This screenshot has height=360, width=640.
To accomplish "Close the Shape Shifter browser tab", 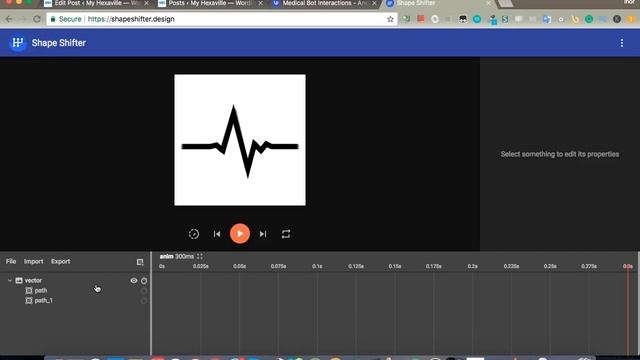I will 489,3.
